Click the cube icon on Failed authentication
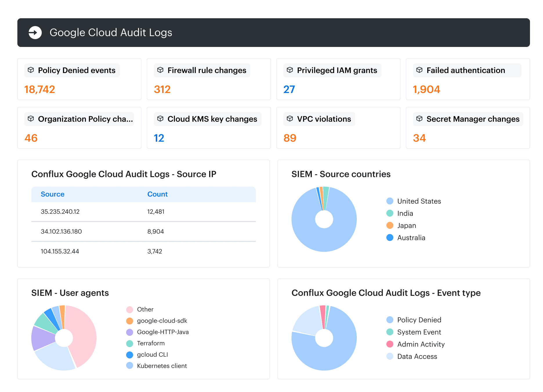 pyautogui.click(x=419, y=70)
